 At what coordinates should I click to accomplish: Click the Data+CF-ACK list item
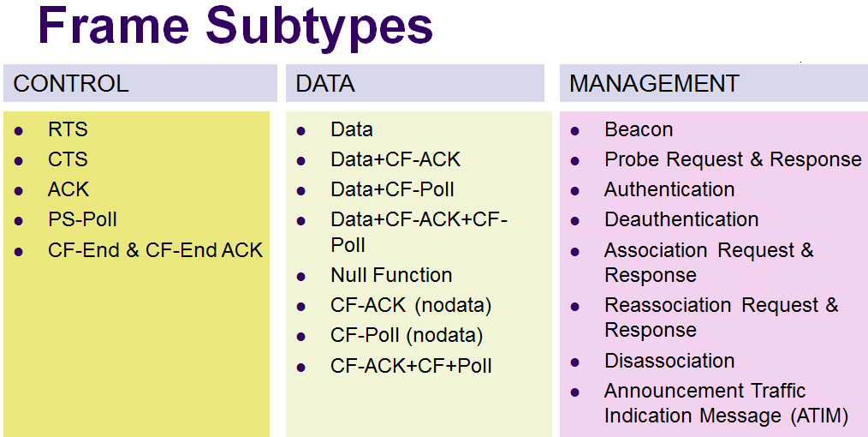(x=395, y=160)
